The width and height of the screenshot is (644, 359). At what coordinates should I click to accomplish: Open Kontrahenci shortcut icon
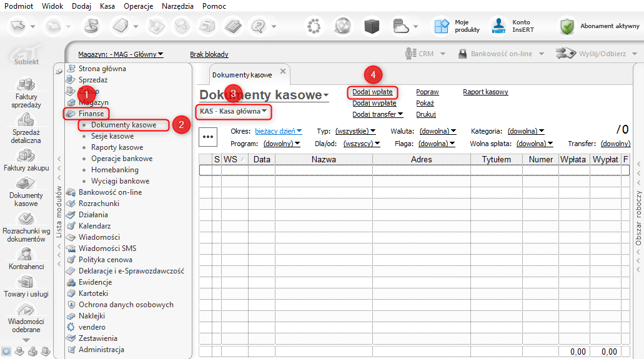point(26,254)
